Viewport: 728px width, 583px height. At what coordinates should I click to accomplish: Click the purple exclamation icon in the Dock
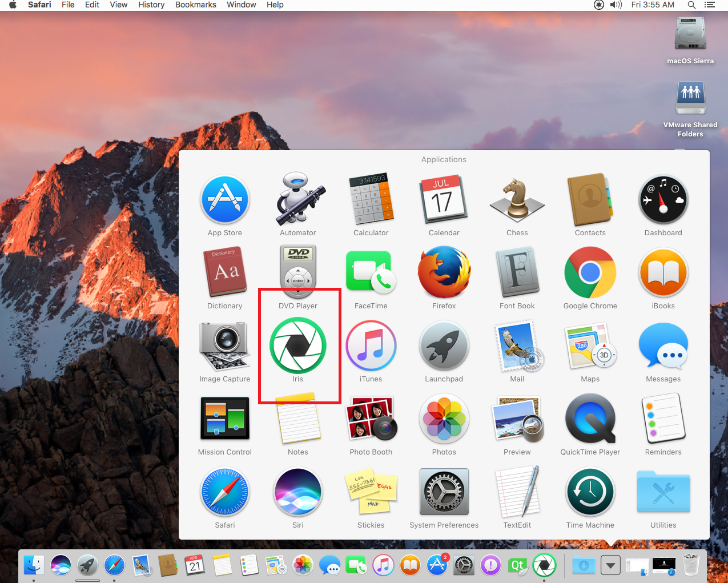click(490, 565)
